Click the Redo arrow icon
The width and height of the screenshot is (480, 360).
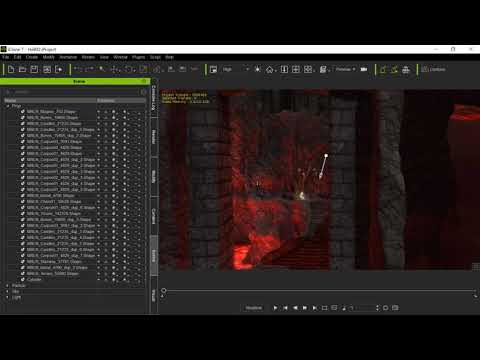pyautogui.click(x=90, y=69)
